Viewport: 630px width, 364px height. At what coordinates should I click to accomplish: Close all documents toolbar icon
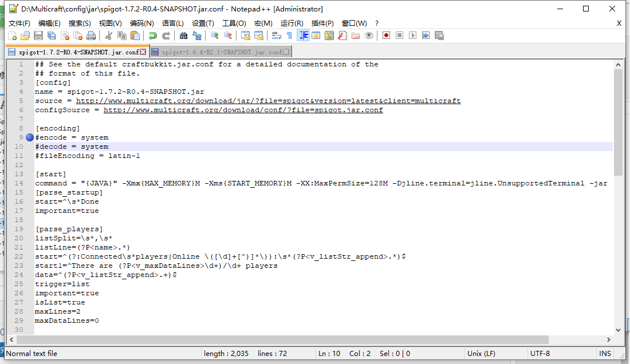(78, 35)
